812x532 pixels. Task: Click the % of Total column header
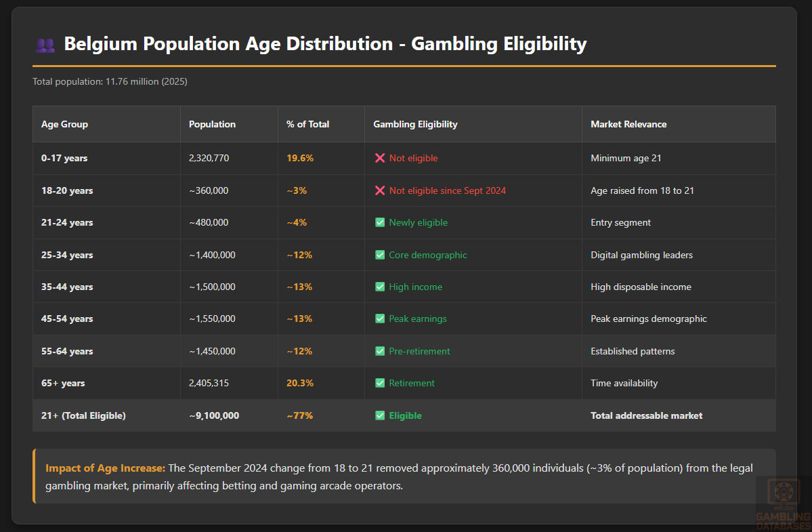[308, 124]
